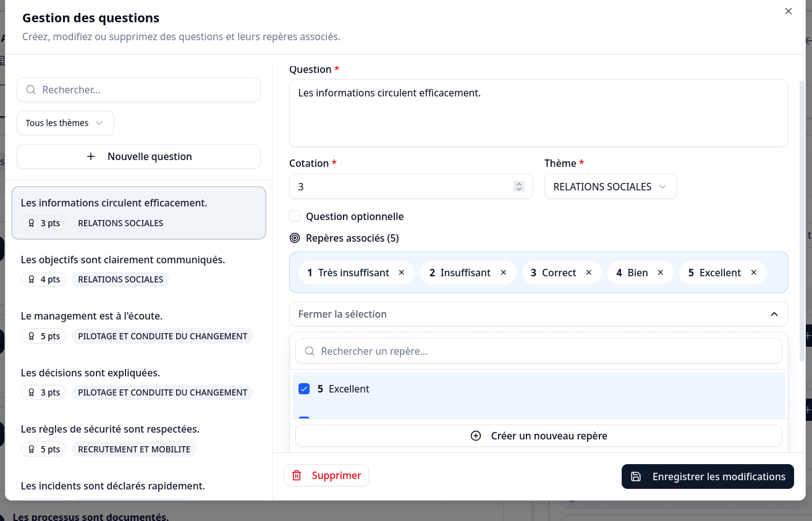The width and height of the screenshot is (812, 521).
Task: Click the 'Repères associés (5)' label
Action: (x=352, y=238)
